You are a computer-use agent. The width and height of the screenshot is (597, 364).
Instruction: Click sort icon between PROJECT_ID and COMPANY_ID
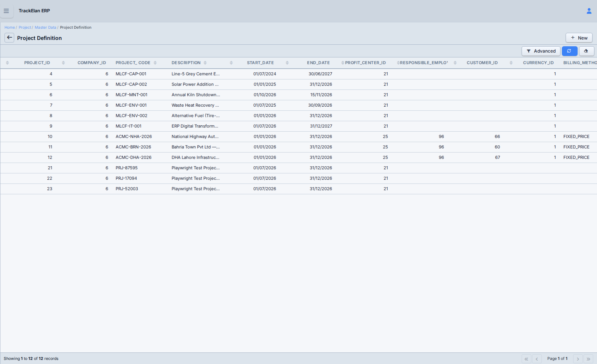tap(63, 63)
